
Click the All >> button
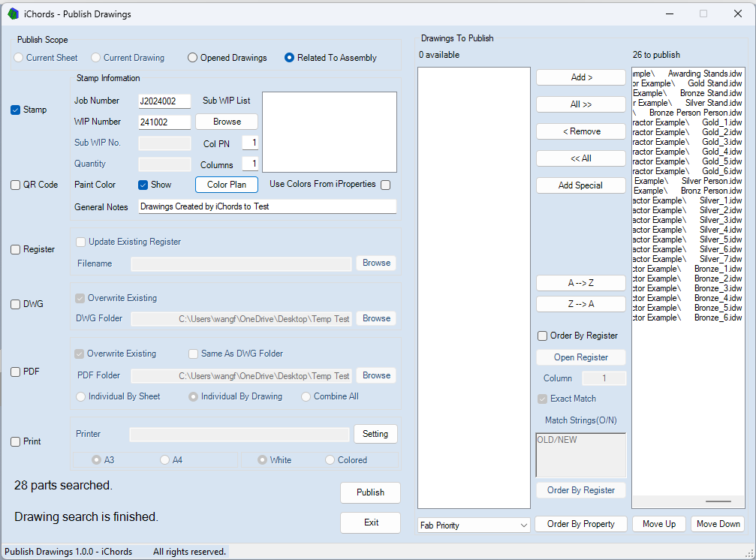(x=581, y=104)
